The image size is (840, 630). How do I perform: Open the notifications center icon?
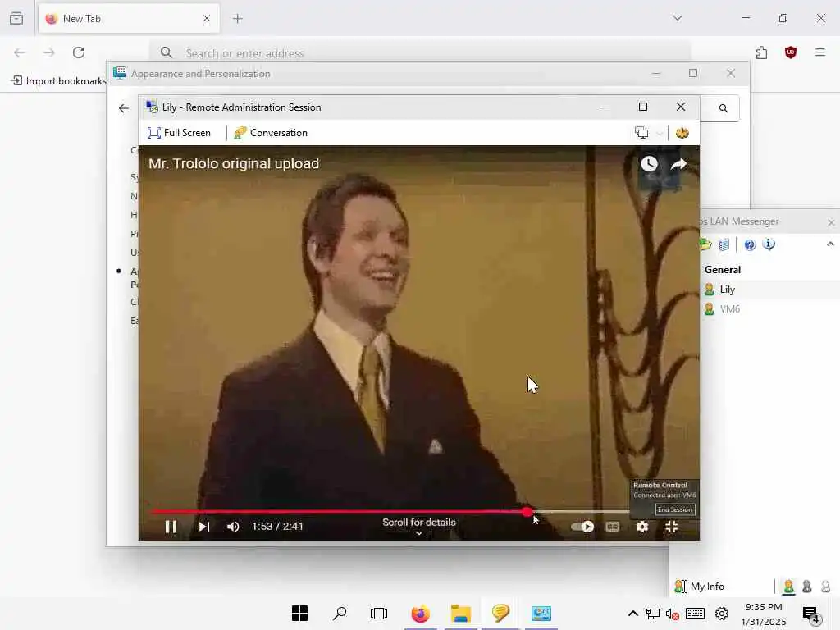pos(811,614)
